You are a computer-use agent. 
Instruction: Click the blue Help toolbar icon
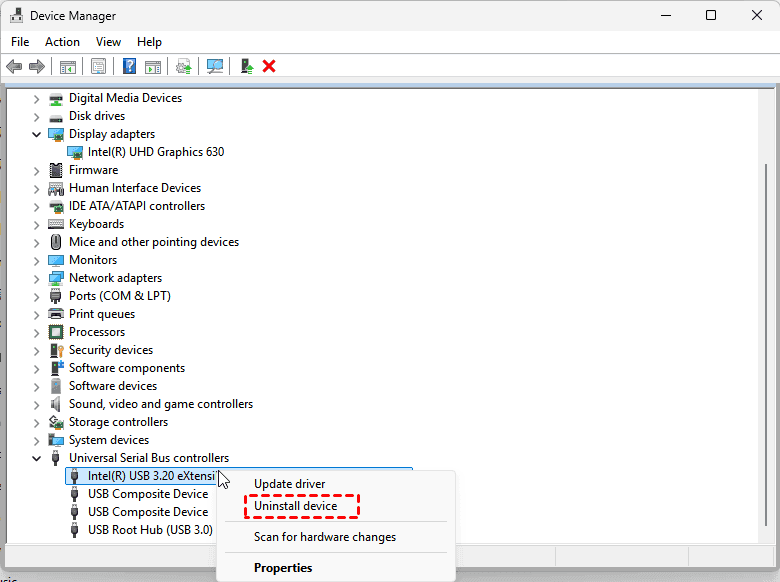pos(129,66)
